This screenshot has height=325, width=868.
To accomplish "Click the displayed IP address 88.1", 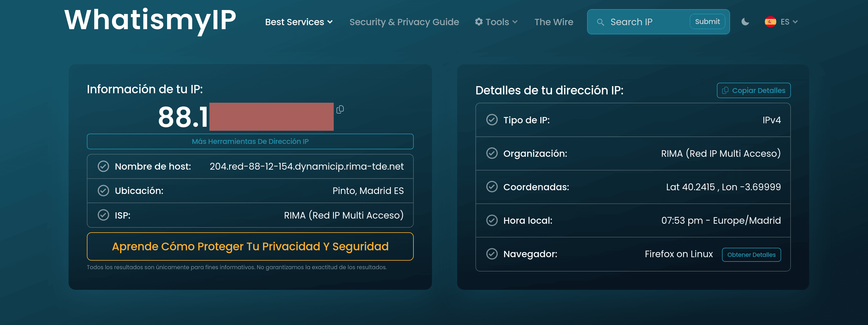I will 183,117.
